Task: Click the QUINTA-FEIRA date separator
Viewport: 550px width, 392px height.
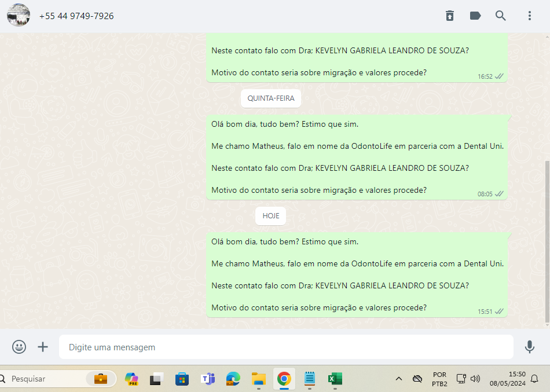Action: pyautogui.click(x=271, y=98)
